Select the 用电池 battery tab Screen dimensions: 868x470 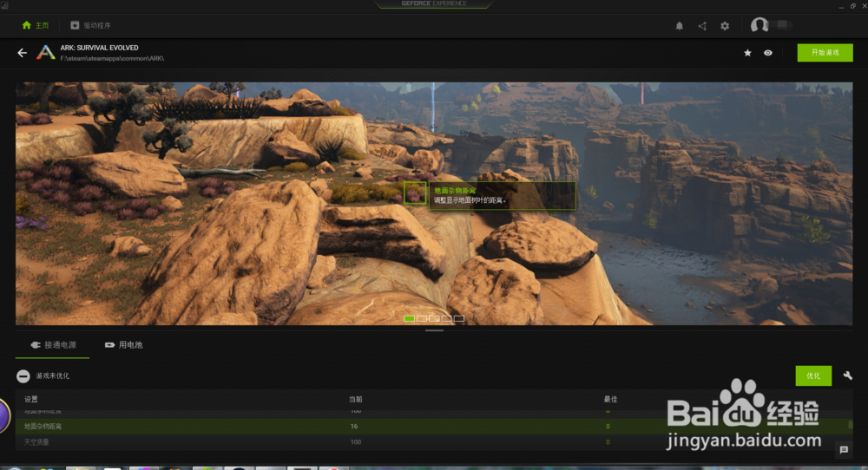124,345
